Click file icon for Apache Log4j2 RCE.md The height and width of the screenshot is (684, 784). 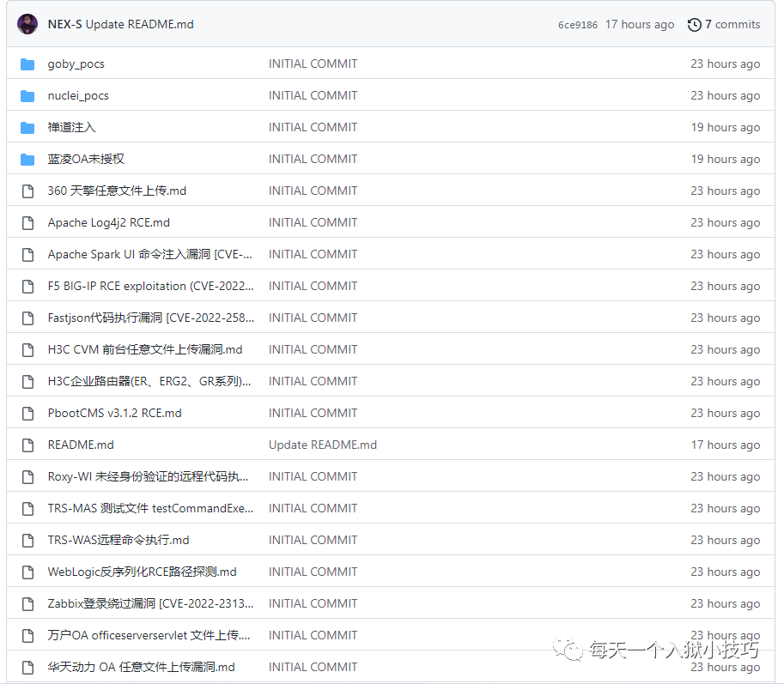[x=28, y=223]
